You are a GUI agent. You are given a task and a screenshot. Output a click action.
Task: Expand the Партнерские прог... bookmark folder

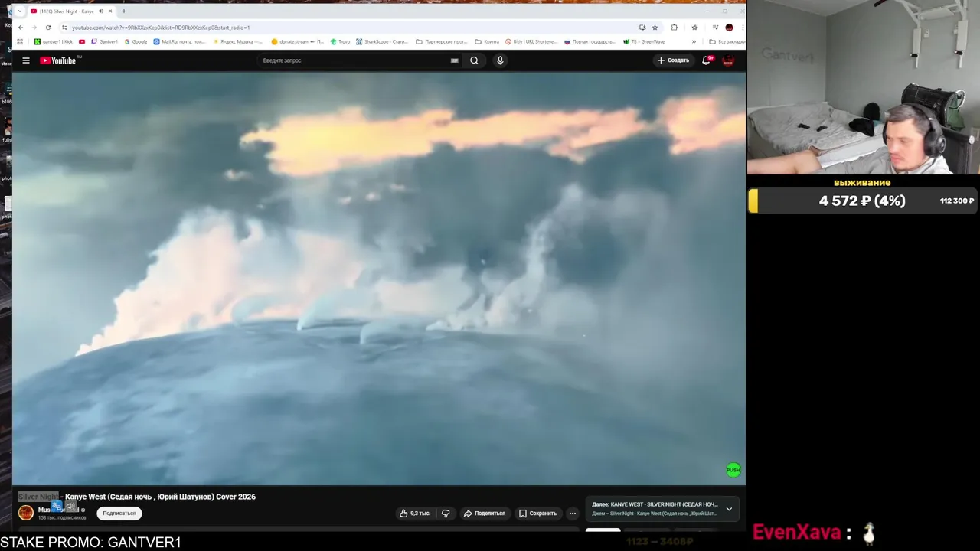[442, 42]
